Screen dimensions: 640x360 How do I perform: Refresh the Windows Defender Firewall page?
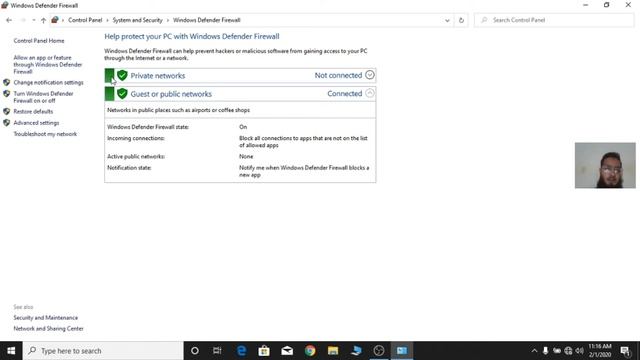coord(461,20)
